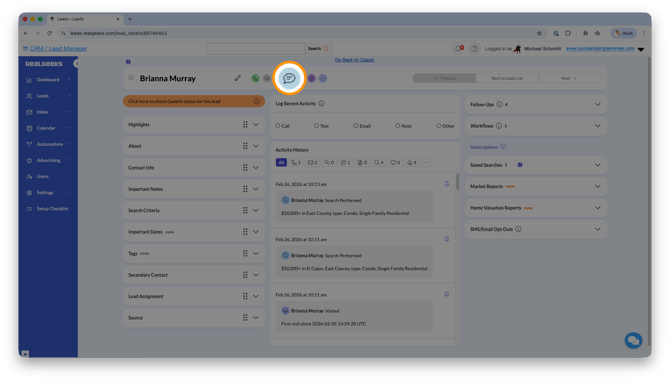Filter activity history by searches

point(379,162)
